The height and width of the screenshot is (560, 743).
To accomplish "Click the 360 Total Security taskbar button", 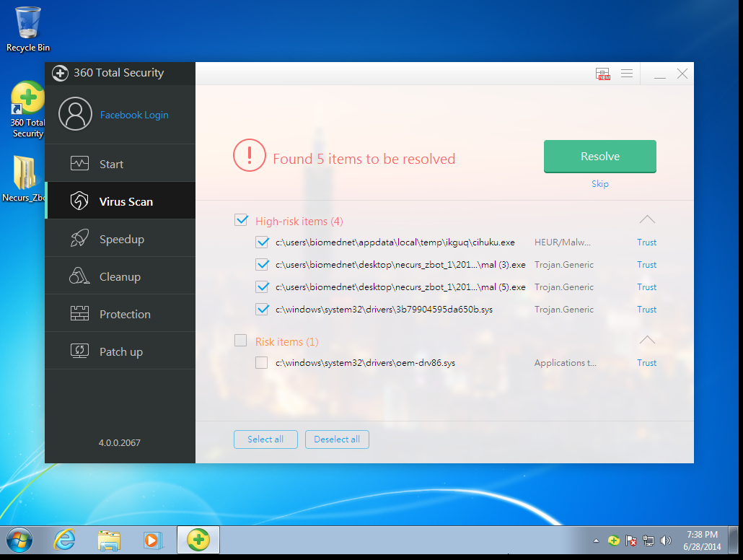I will 198,540.
